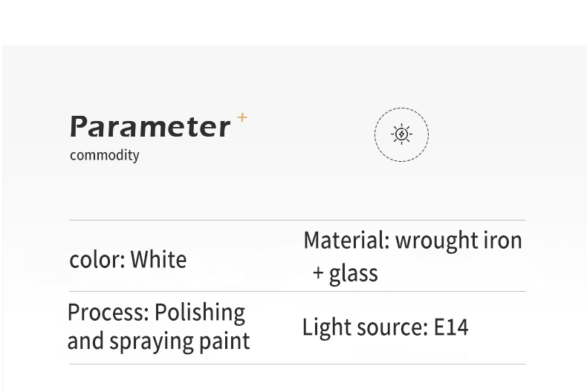The height and width of the screenshot is (392, 587).
Task: Click the + glass text line
Action: pos(346,273)
